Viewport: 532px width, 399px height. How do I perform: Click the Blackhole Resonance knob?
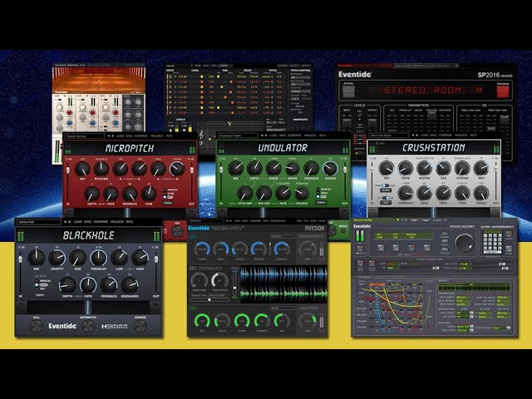pyautogui.click(x=130, y=285)
